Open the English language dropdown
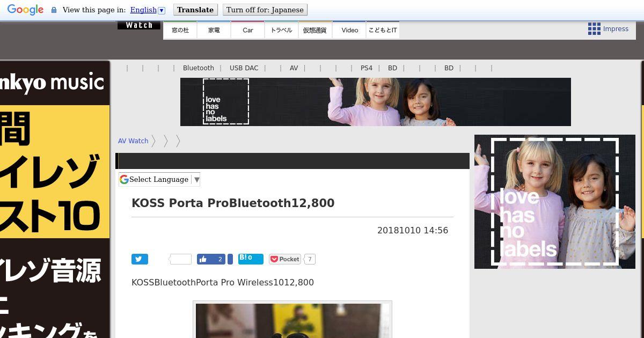 click(x=148, y=10)
